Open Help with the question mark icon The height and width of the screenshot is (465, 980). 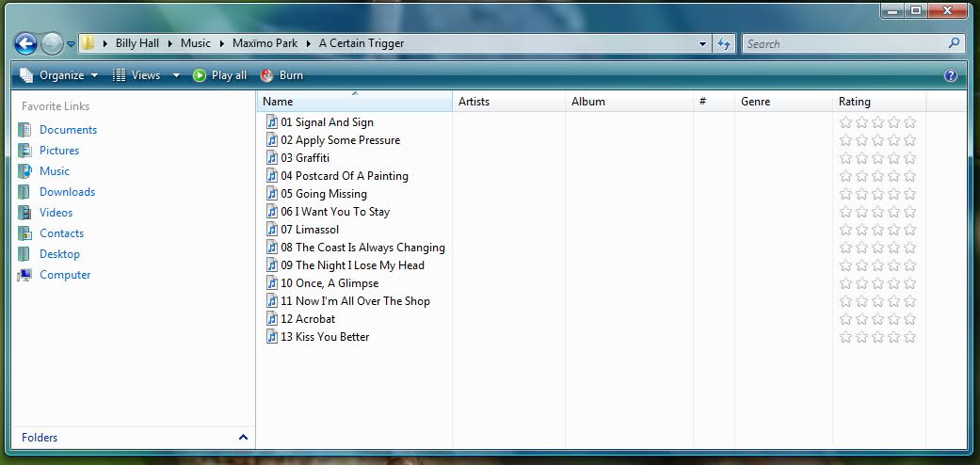951,75
